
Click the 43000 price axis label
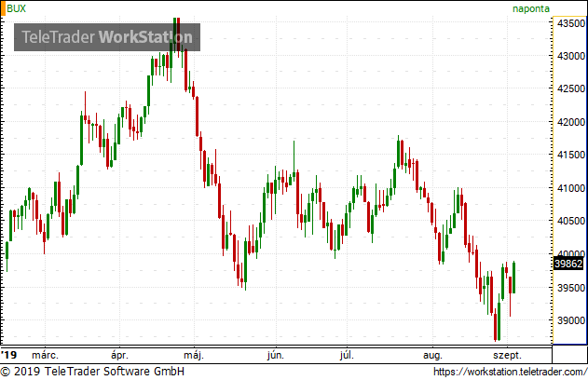(x=571, y=56)
